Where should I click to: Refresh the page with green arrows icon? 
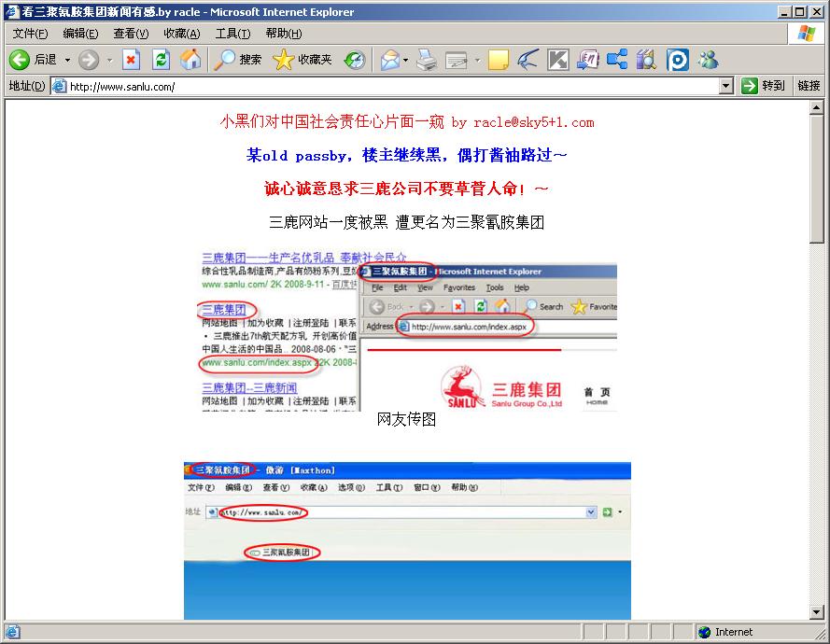[161, 60]
